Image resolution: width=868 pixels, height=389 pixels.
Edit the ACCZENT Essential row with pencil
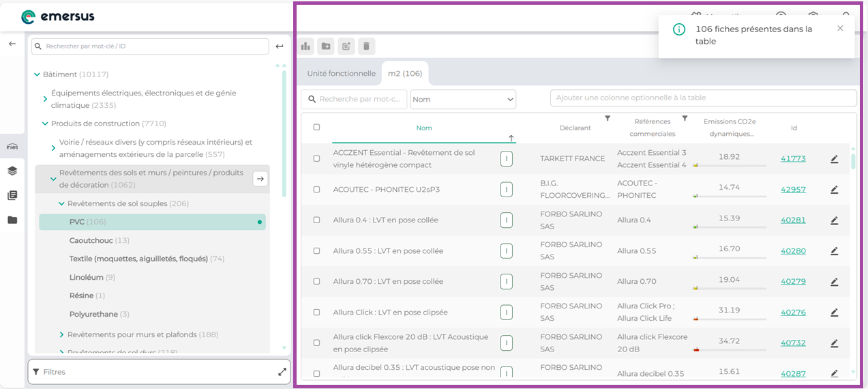click(834, 159)
